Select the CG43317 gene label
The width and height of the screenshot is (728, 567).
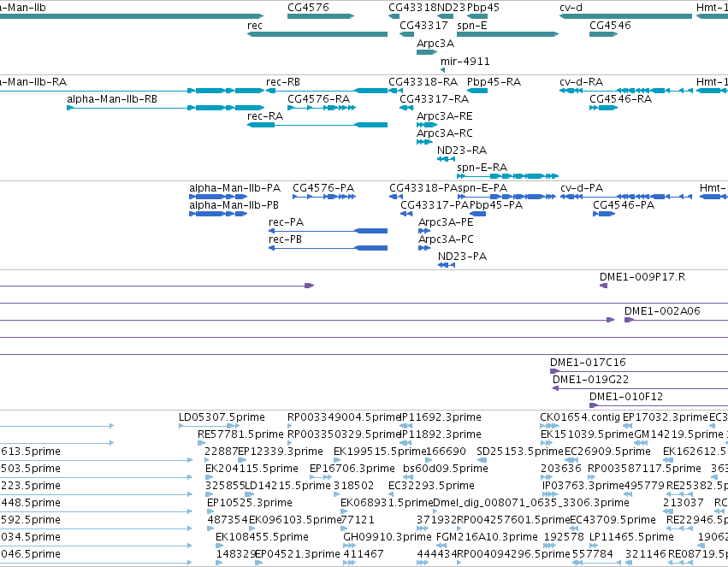pos(423,26)
